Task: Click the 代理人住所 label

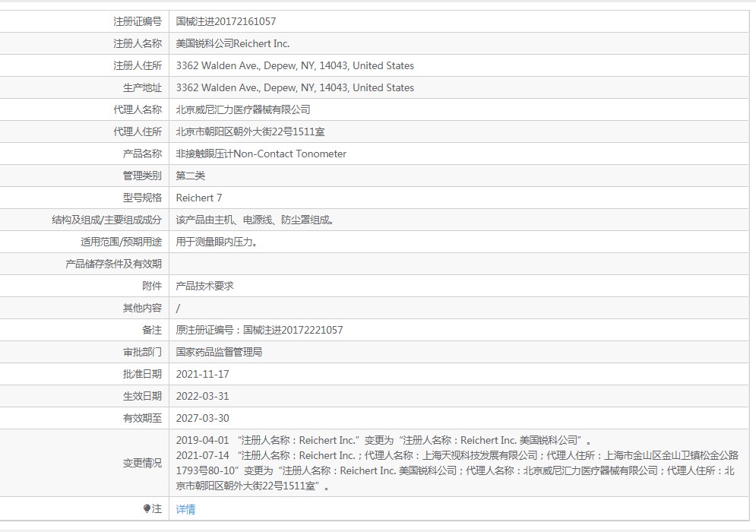Action: 138,131
